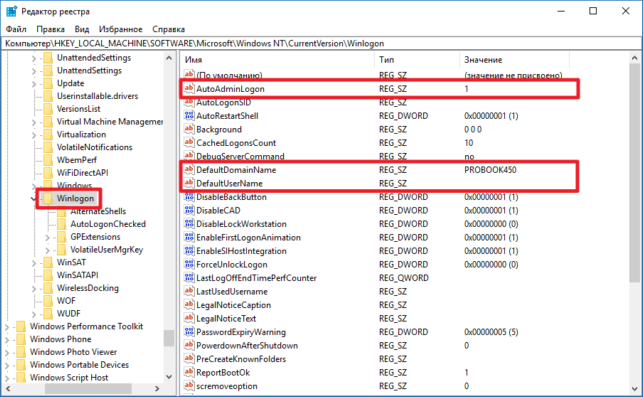The height and width of the screenshot is (397, 643).
Task: Click the DisableLockWorkstation DWORD icon
Action: pyautogui.click(x=189, y=224)
